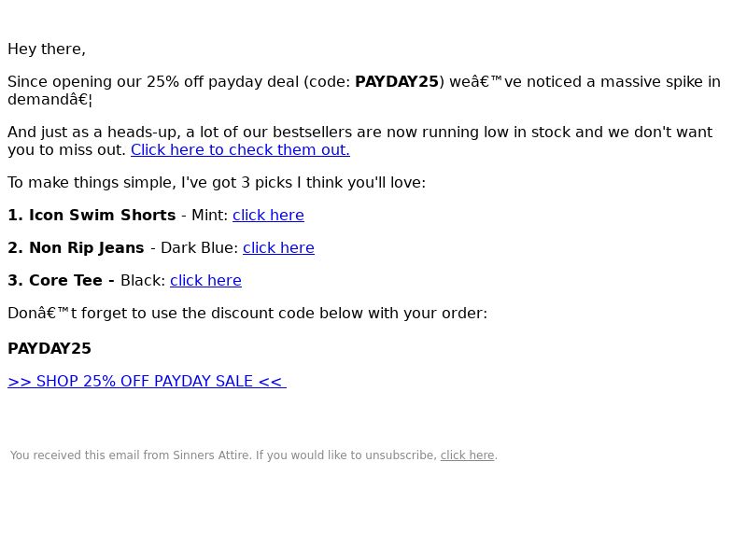Follow the Non Rip Jeans Dark Blue link
The image size is (747, 560).
click(x=278, y=248)
